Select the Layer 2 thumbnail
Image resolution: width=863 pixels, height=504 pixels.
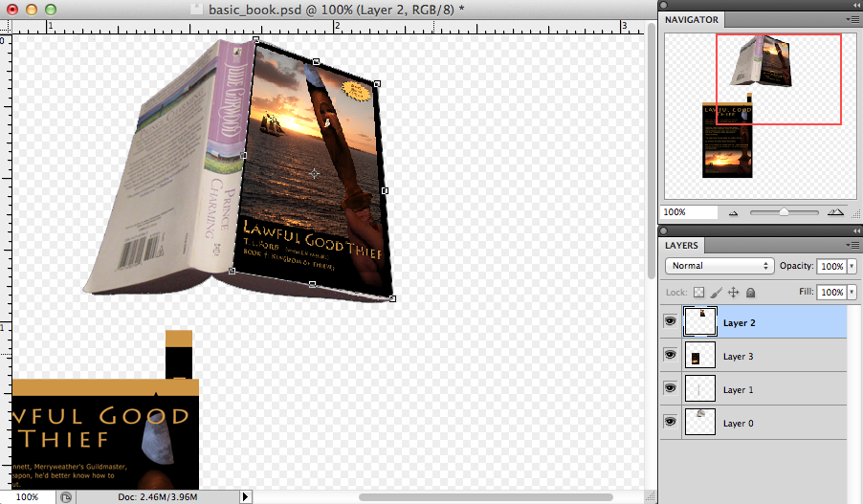coord(700,322)
